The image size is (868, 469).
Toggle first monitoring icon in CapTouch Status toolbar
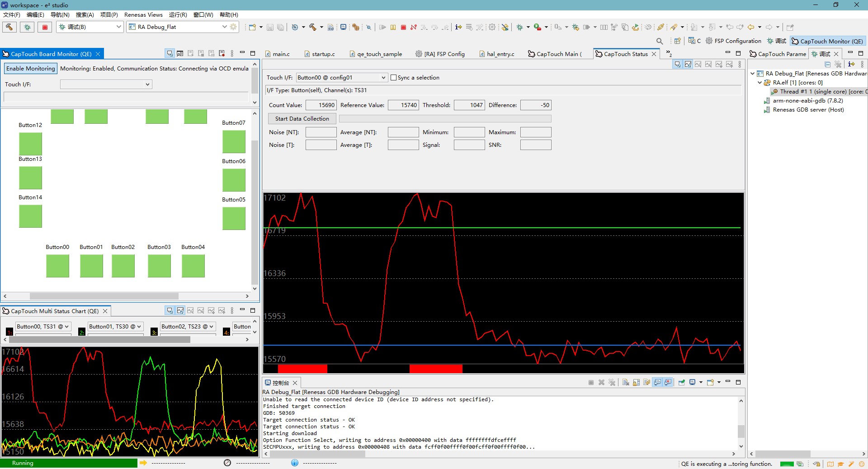(677, 64)
